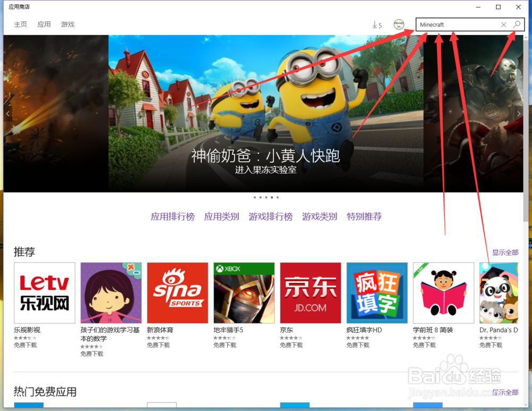
Task: Open the 地牢猎手5 game tile
Action: [x=244, y=293]
